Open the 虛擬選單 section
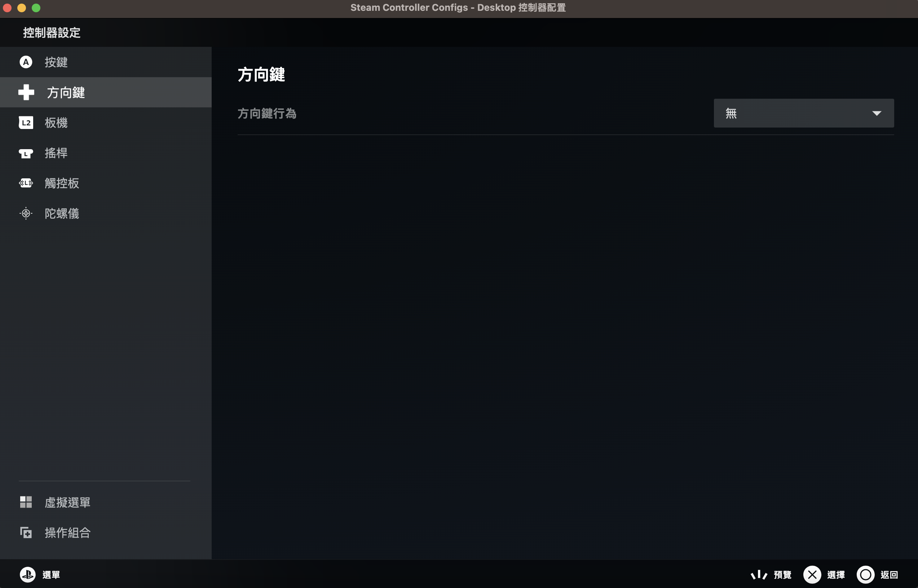The width and height of the screenshot is (918, 588). (68, 502)
